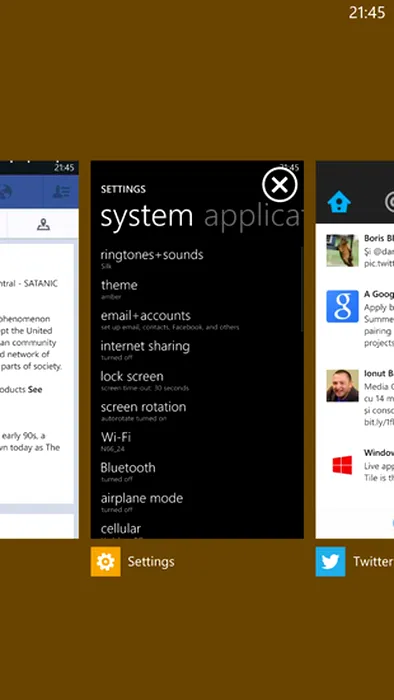Tap the status bar clock 21:45

367,13
